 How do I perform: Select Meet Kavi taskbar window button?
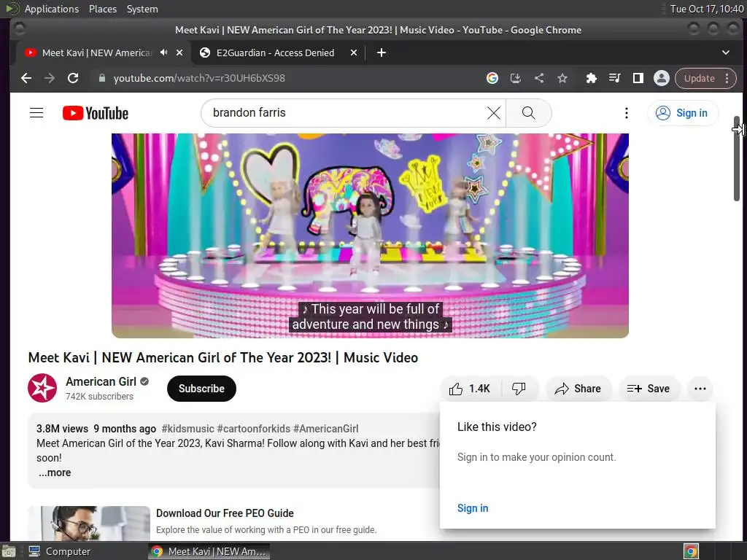click(x=209, y=551)
